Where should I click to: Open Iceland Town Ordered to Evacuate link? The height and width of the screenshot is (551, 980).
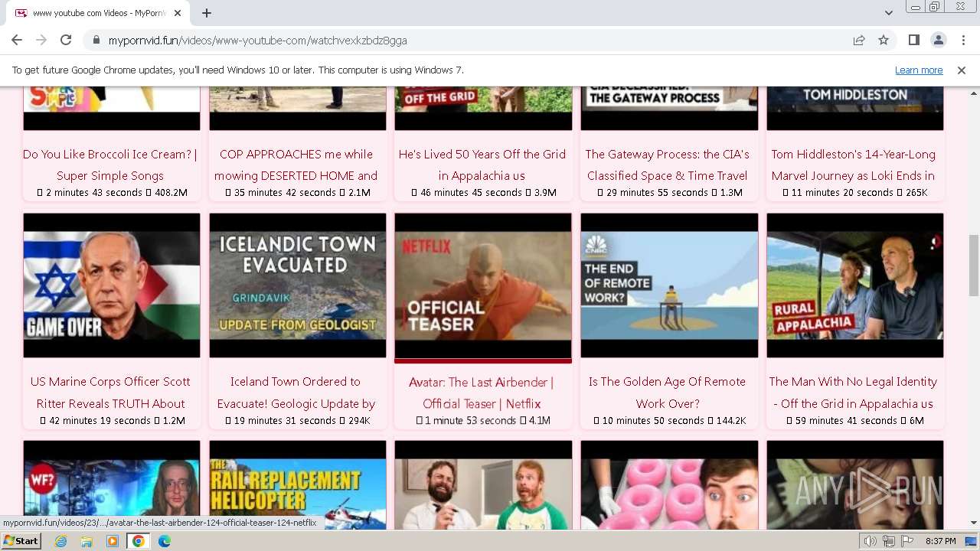coord(296,392)
